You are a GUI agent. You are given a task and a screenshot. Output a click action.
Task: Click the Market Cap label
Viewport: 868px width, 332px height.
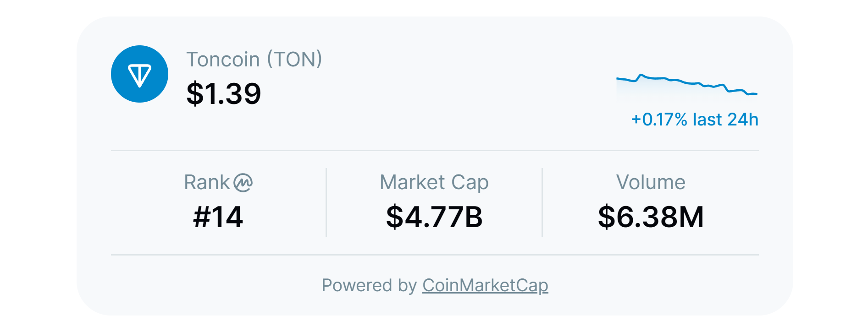[434, 182]
